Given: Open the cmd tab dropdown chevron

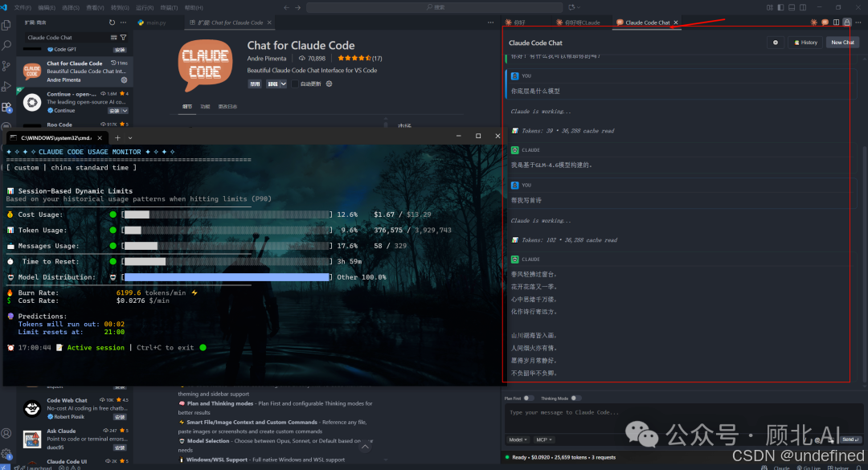Looking at the screenshot, I should [x=130, y=138].
